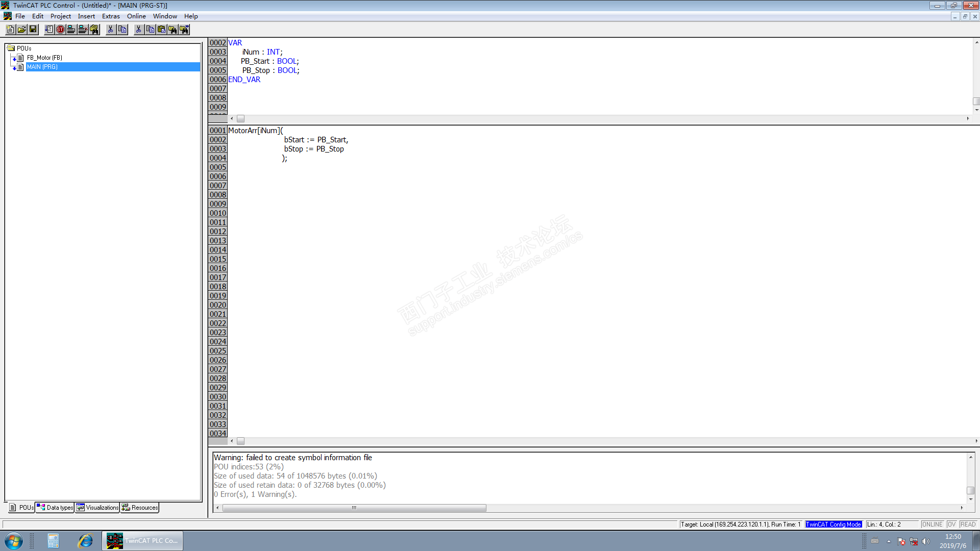The height and width of the screenshot is (551, 980).
Task: Click the Logout icon with red X
Action: pyautogui.click(x=83, y=30)
